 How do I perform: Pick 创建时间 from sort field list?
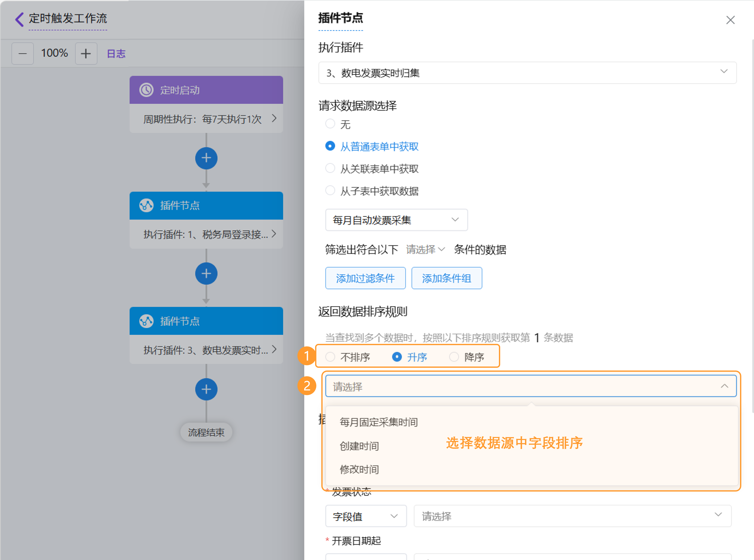359,446
